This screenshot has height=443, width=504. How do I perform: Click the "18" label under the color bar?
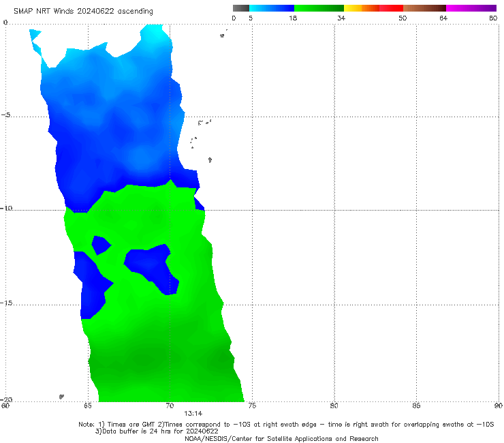293,18
